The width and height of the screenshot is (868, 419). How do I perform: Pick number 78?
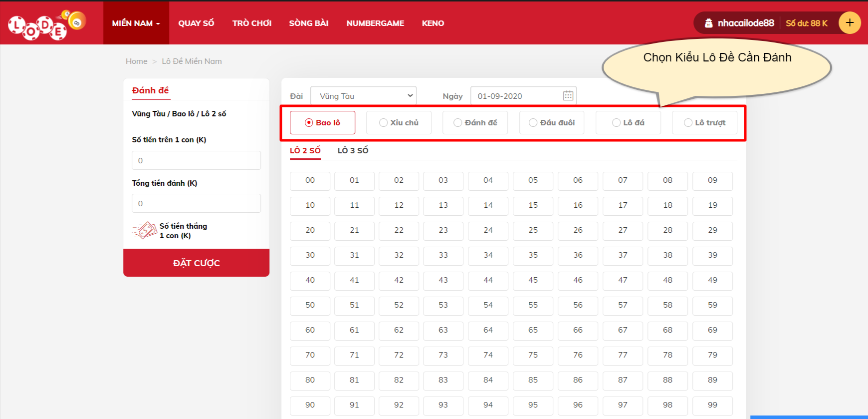667,356
